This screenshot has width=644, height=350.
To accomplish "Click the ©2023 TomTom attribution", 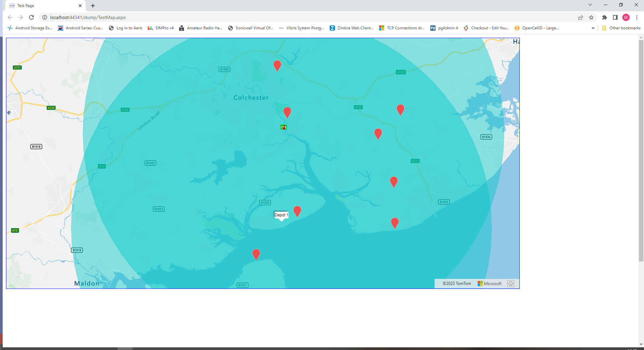I will (457, 284).
